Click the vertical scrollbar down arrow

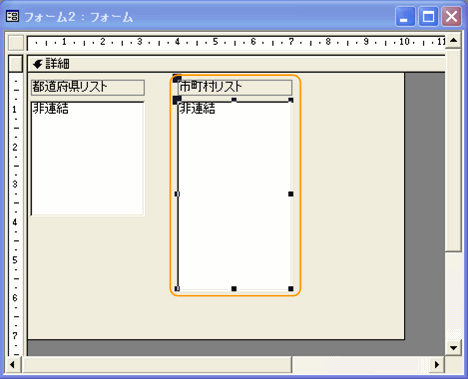click(x=453, y=348)
